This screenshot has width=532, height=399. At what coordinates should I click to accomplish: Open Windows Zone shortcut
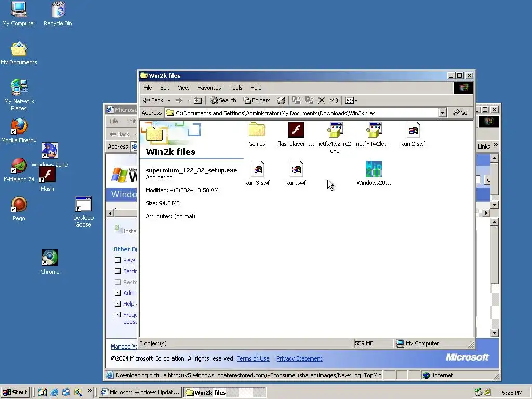[x=49, y=155]
